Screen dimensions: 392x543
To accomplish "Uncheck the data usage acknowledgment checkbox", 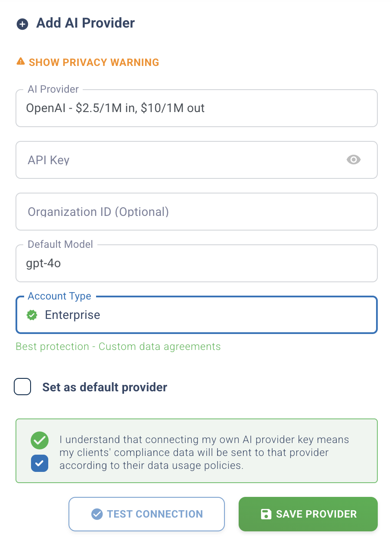I will point(40,463).
